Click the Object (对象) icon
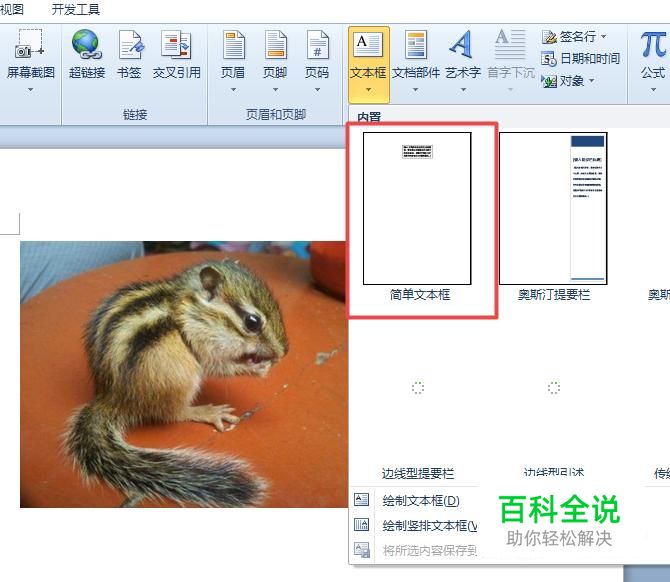 pyautogui.click(x=549, y=81)
